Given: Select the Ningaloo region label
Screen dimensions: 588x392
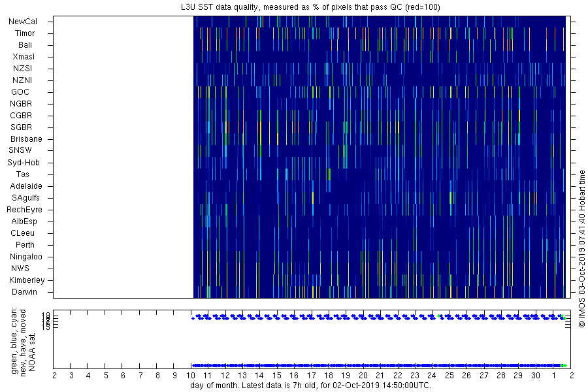Looking at the screenshot, I should tap(26, 257).
